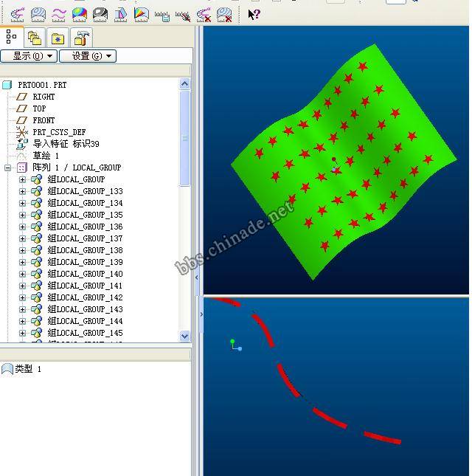The image size is (472, 476).
Task: Open the favorites folder tab
Action: pos(58,38)
